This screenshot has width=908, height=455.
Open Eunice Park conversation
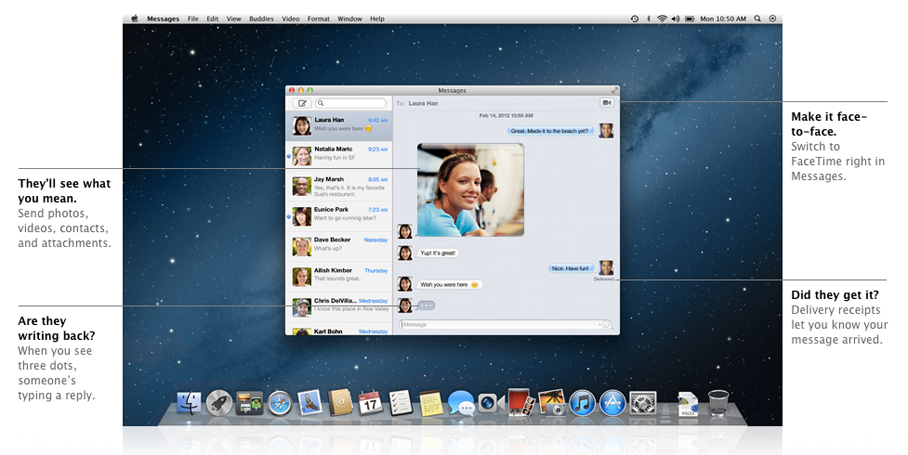pyautogui.click(x=339, y=217)
